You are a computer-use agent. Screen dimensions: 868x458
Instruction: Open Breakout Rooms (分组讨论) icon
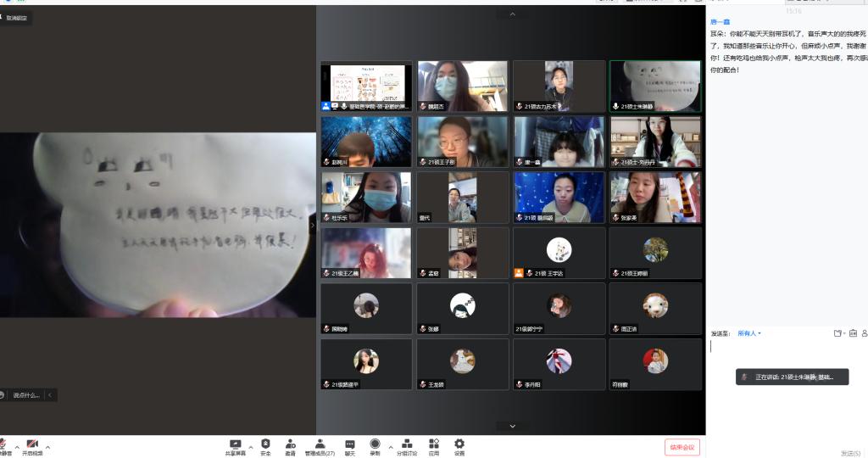(x=407, y=444)
